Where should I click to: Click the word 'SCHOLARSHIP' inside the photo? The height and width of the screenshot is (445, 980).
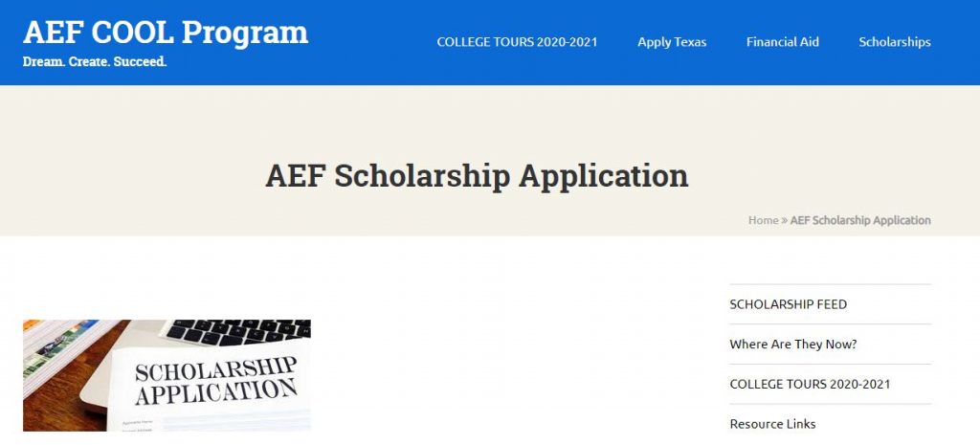(x=215, y=369)
